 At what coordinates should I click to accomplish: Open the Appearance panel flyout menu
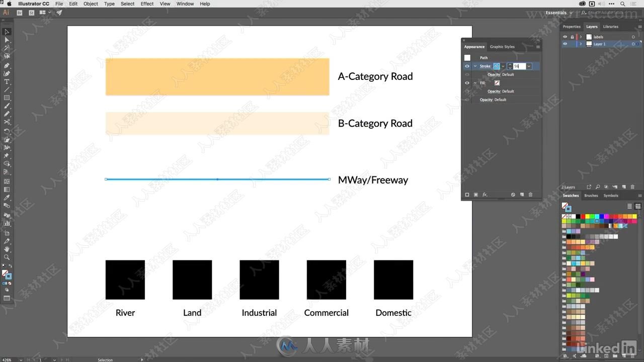coord(537,47)
